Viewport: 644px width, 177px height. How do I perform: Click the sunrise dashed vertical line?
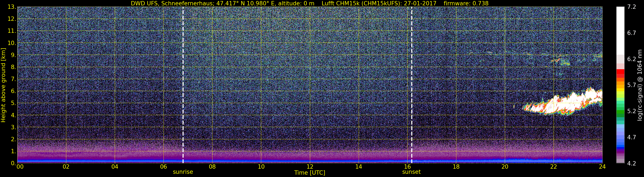click(x=183, y=85)
